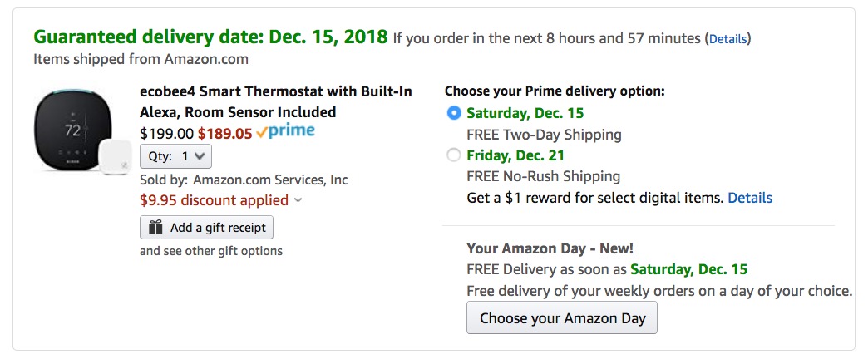Click the Prime checkmark logo
The width and height of the screenshot is (868, 364).
pyautogui.click(x=286, y=132)
